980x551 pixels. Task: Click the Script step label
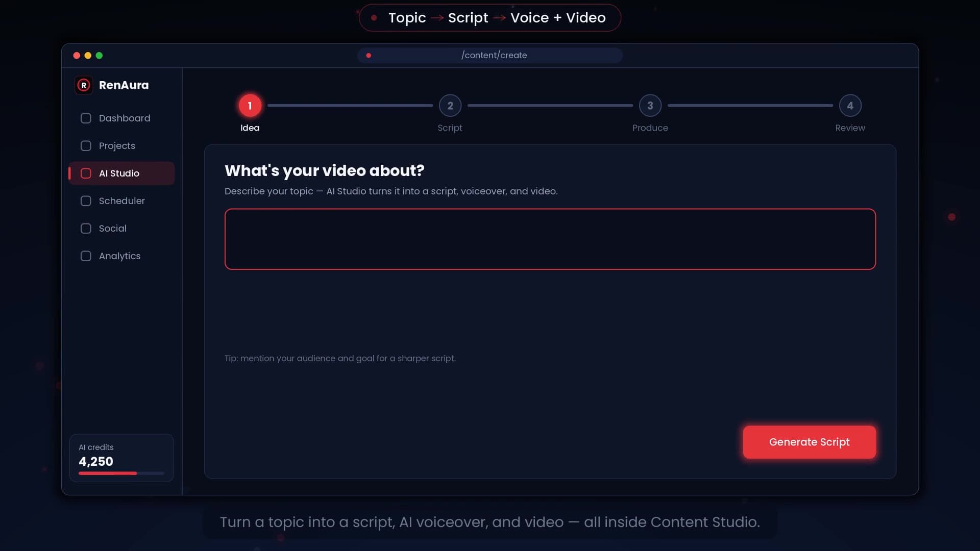pyautogui.click(x=450, y=128)
